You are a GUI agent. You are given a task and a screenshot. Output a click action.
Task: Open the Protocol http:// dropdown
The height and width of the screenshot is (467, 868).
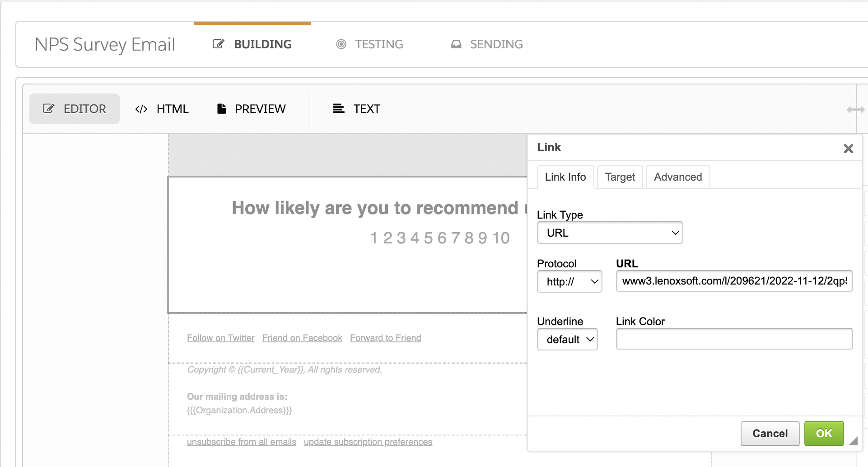[x=569, y=281]
